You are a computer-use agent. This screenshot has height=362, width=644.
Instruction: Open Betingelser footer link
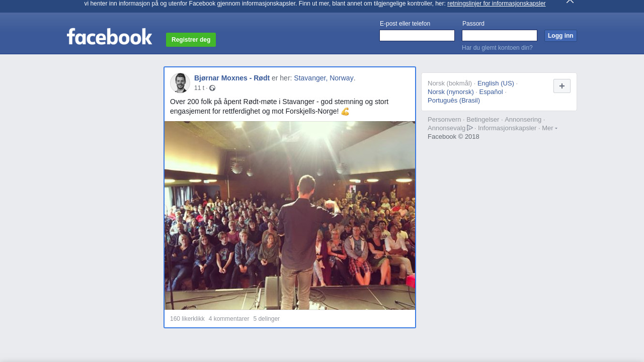click(483, 120)
